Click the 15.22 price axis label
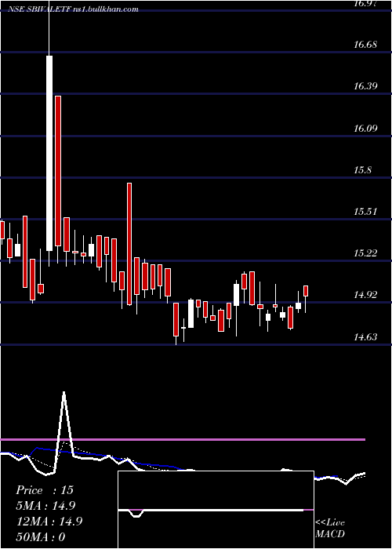The width and height of the screenshot is (392, 549). (x=365, y=253)
